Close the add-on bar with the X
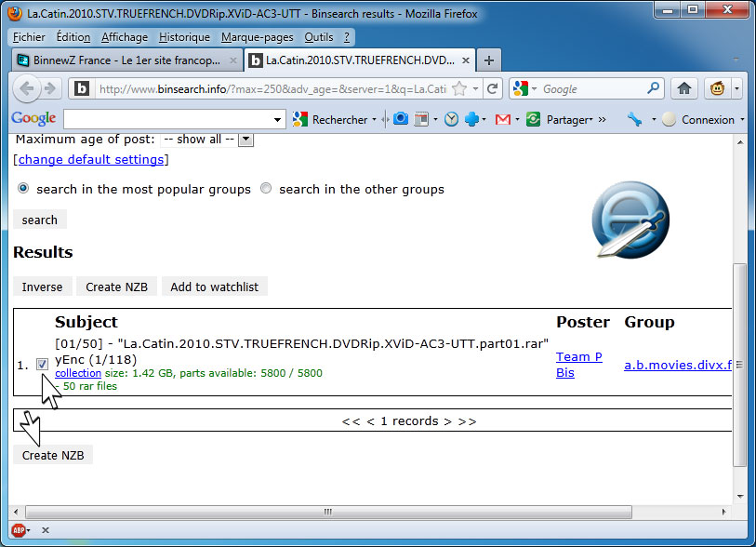756x547 pixels. coord(46,530)
